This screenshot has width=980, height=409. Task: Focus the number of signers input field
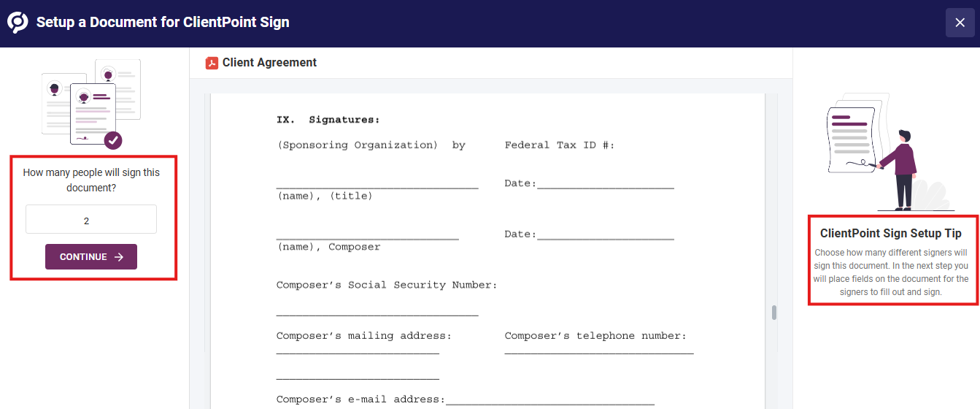click(91, 219)
